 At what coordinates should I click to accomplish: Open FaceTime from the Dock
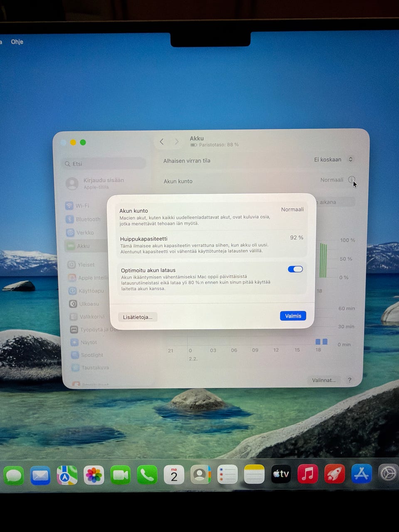pos(121,475)
